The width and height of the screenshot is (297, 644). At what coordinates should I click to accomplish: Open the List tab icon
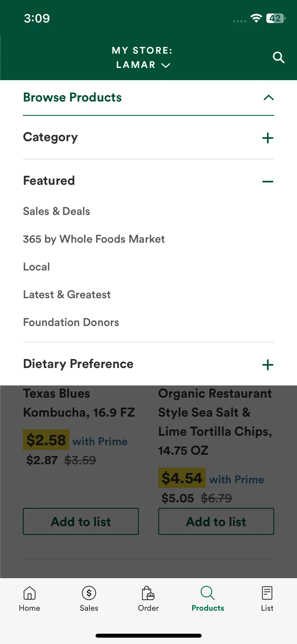pos(267,593)
